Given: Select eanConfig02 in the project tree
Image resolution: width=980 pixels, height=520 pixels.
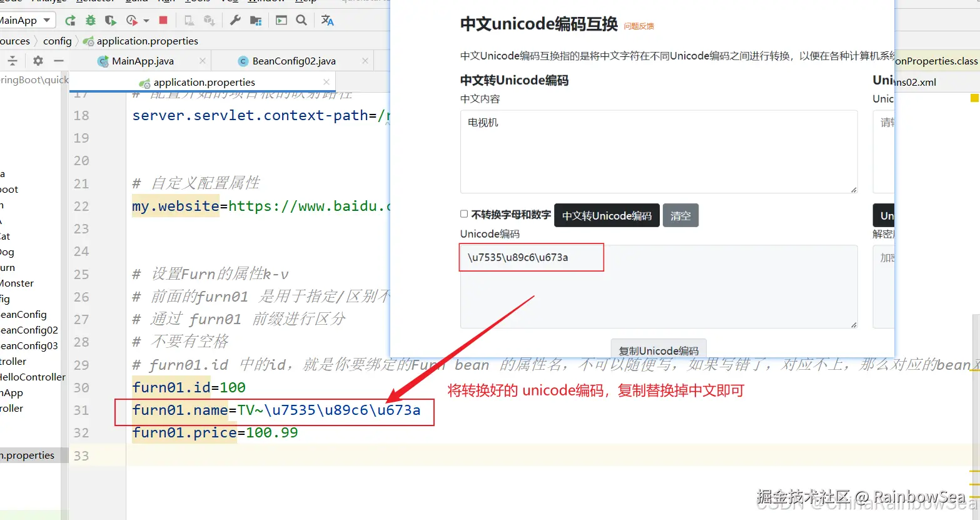Looking at the screenshot, I should (29, 330).
